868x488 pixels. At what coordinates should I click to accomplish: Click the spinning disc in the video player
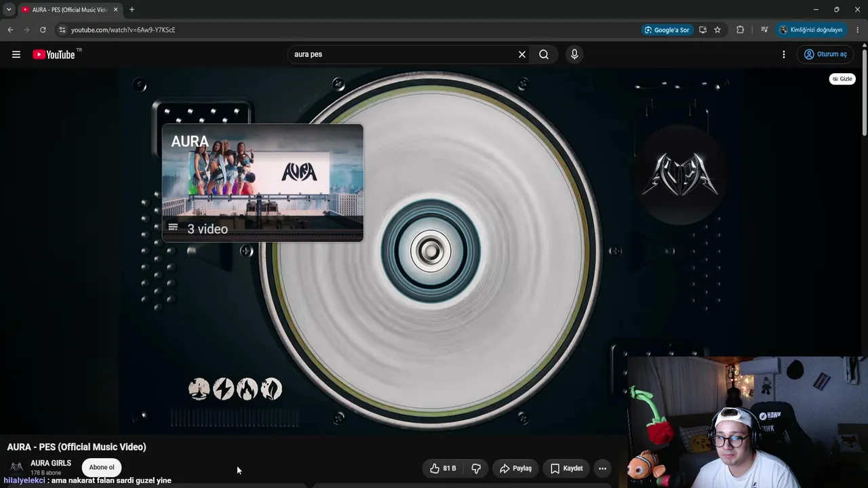coord(431,251)
